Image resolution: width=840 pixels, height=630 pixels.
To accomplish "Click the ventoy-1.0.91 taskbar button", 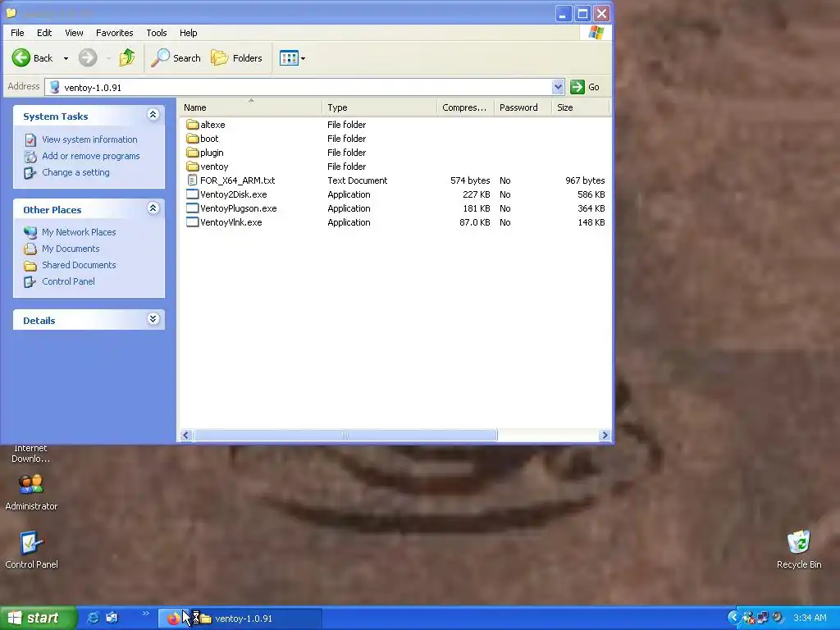I will pos(257,619).
